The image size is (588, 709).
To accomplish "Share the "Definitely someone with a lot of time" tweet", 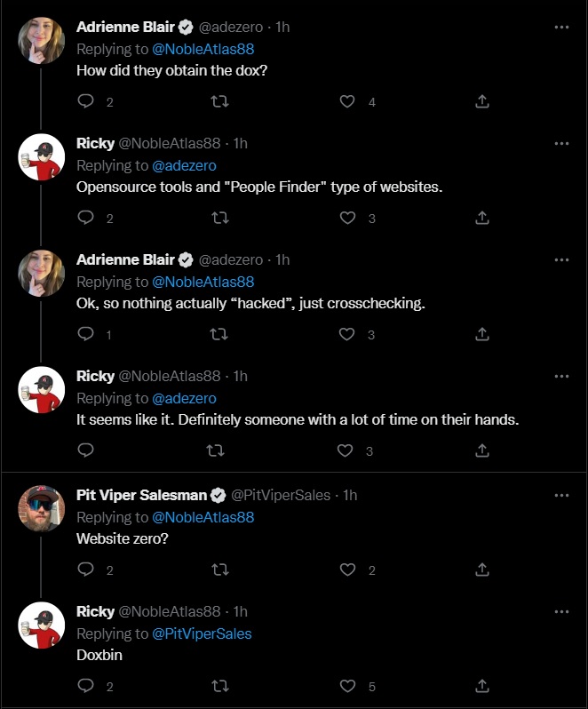I will coord(482,450).
